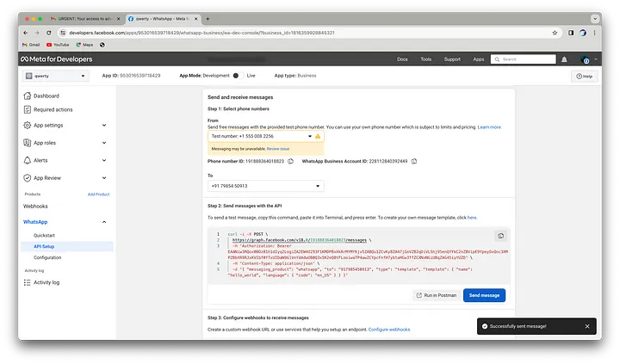Open the To phone number dropdown

point(266,186)
